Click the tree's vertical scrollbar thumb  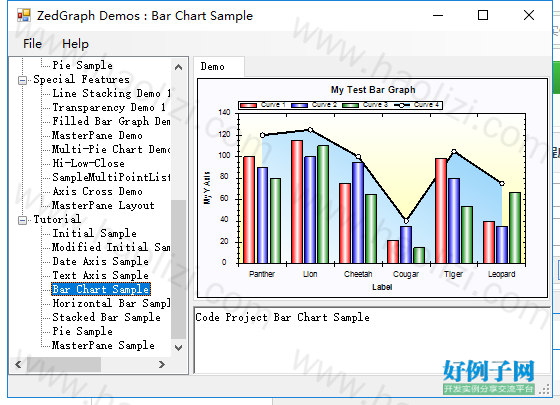179,270
